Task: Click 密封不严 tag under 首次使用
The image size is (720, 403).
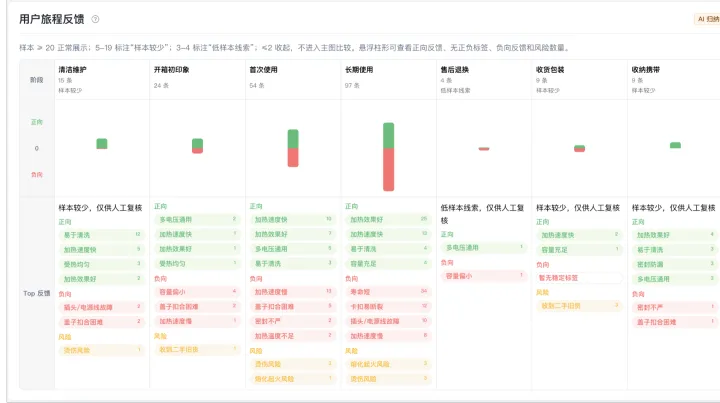Action: (x=293, y=321)
